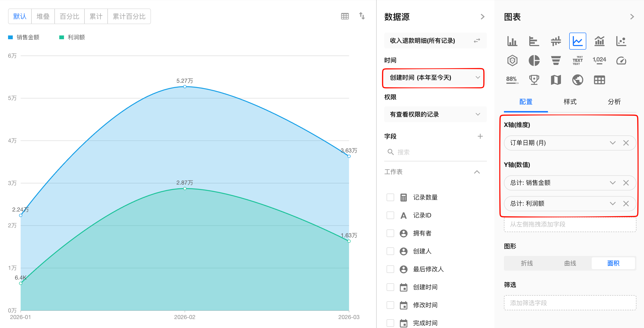Pick the scatter plot chart icon
644x328 pixels.
tap(621, 41)
